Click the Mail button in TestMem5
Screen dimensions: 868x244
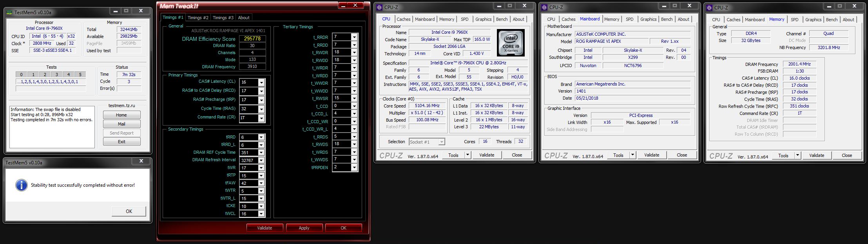[121, 124]
